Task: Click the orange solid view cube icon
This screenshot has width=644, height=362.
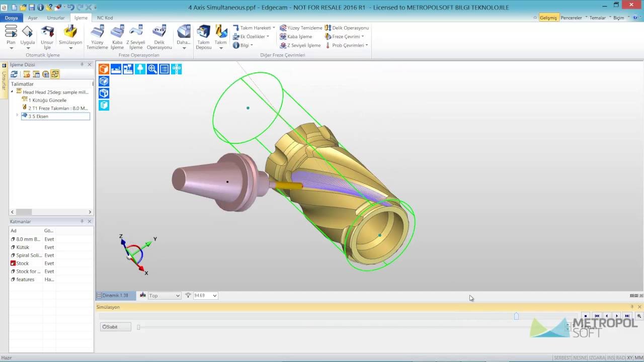Action: click(x=104, y=69)
